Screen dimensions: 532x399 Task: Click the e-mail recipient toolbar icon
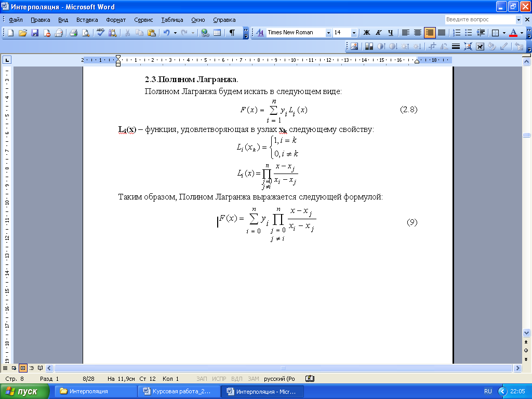(59, 33)
